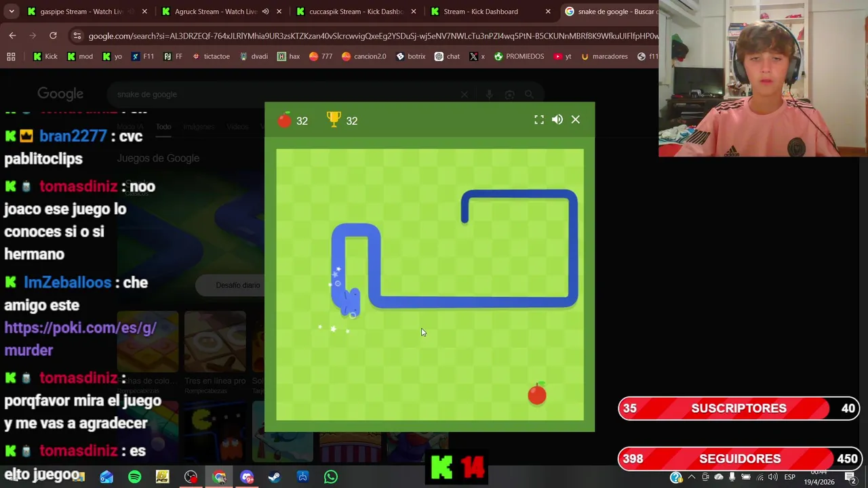Toggle fullscreen in the Snake game

pos(539,120)
